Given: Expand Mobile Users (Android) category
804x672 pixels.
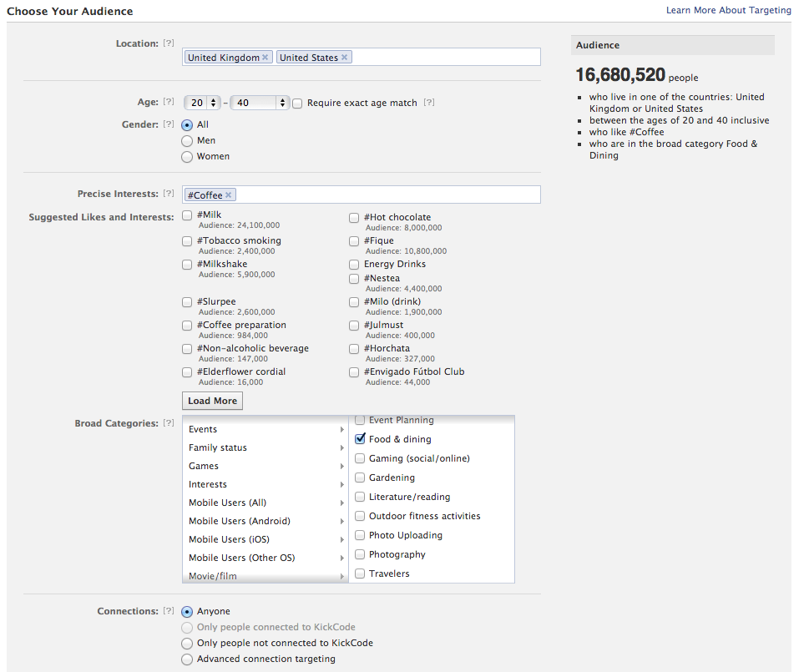Looking at the screenshot, I should tap(265, 521).
